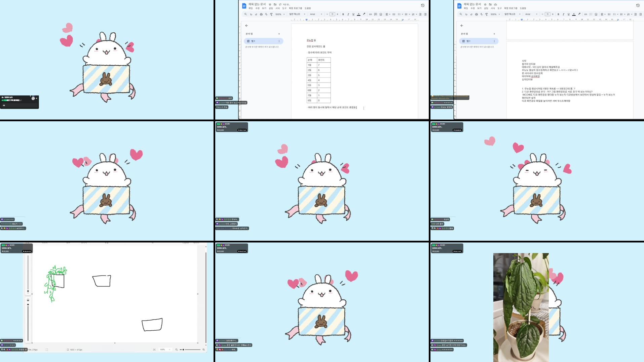The image size is (644, 362).
Task: Toggle bold formatting in the toolbar
Action: (x=343, y=14)
